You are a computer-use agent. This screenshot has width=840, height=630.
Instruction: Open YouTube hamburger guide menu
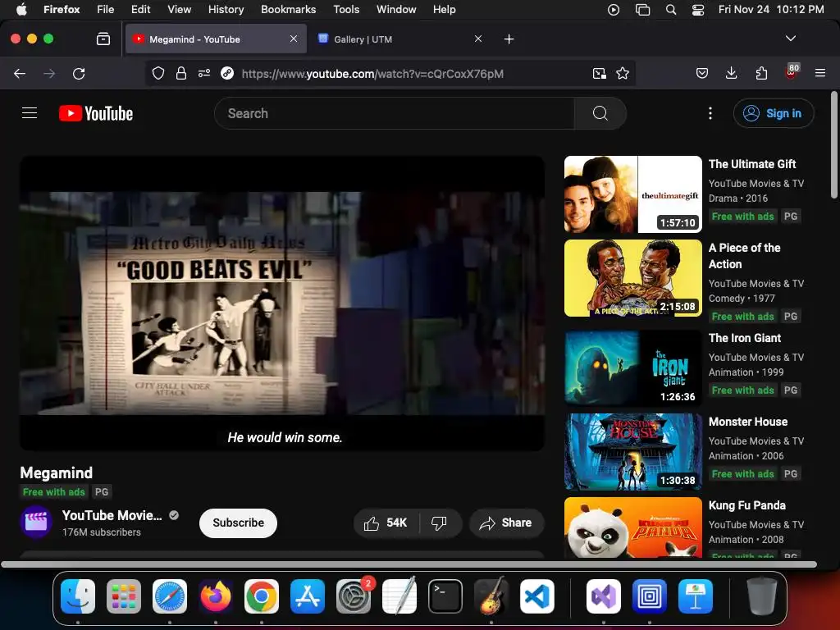30,113
